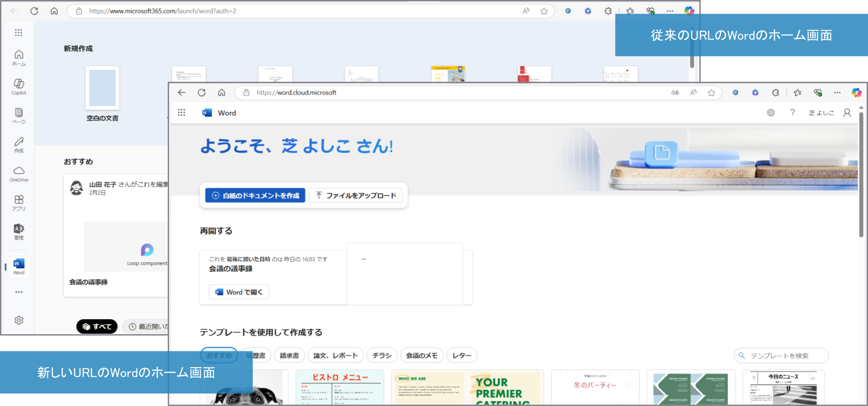
Task: Open the app launcher grid beside Word logo
Action: pyautogui.click(x=181, y=113)
